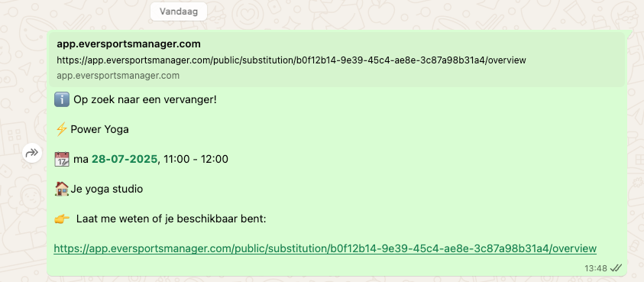Click the house emoji next to Je yoga studio
644x282 pixels.
[x=62, y=189]
